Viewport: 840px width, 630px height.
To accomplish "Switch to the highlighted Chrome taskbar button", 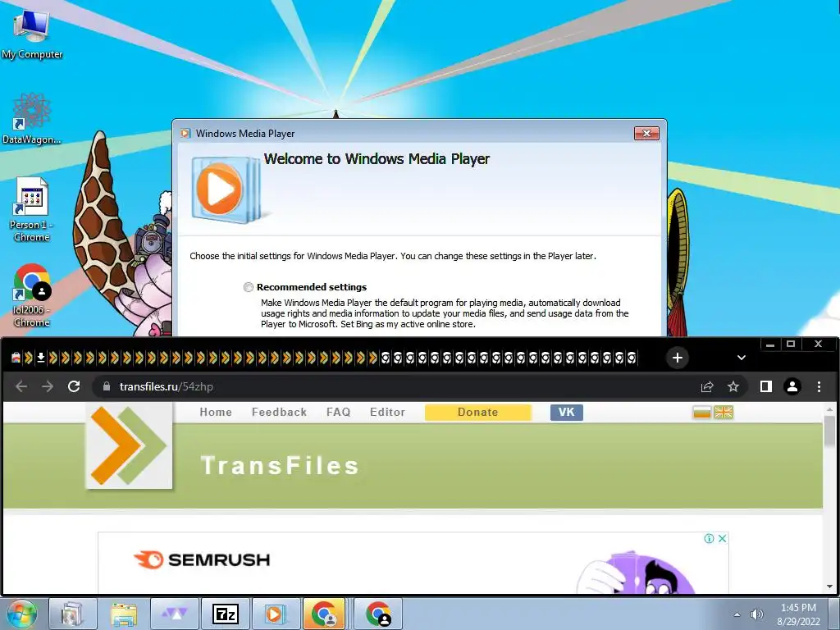I will (324, 614).
